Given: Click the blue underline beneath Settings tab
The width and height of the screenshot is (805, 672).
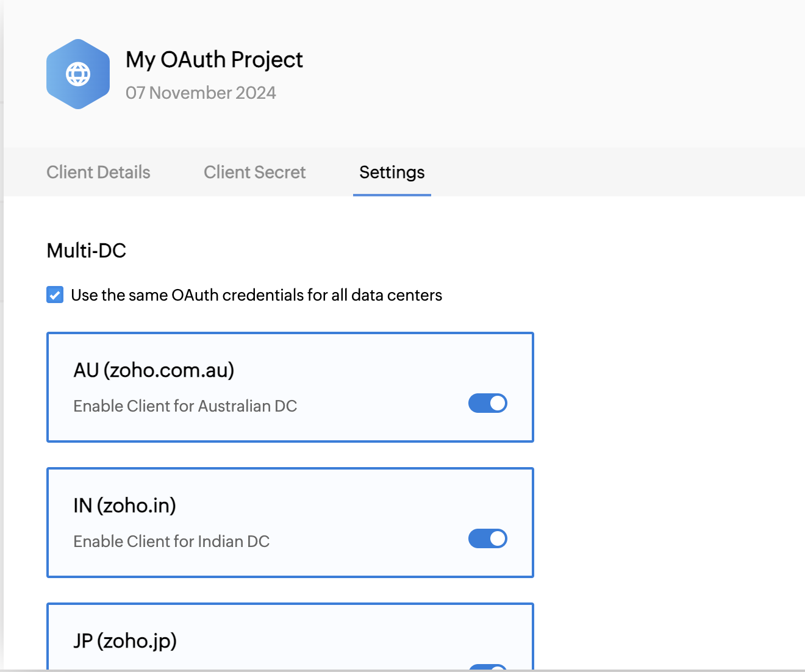Looking at the screenshot, I should tap(392, 195).
